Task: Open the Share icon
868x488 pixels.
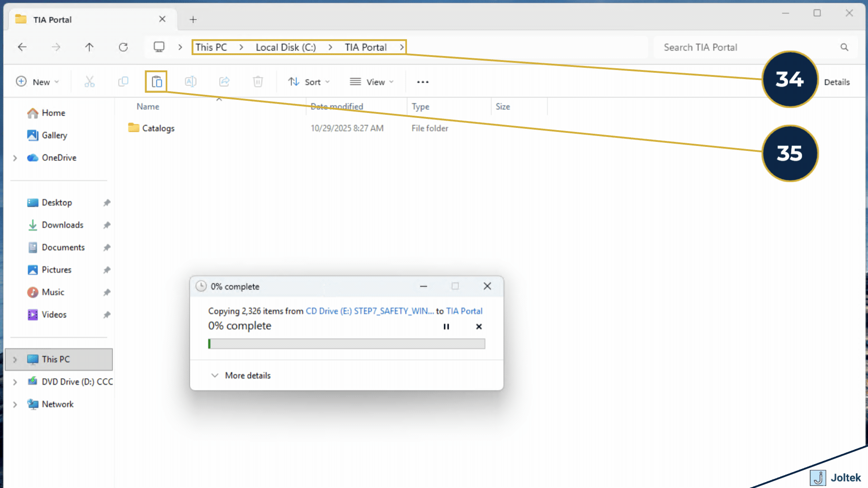Action: (224, 82)
